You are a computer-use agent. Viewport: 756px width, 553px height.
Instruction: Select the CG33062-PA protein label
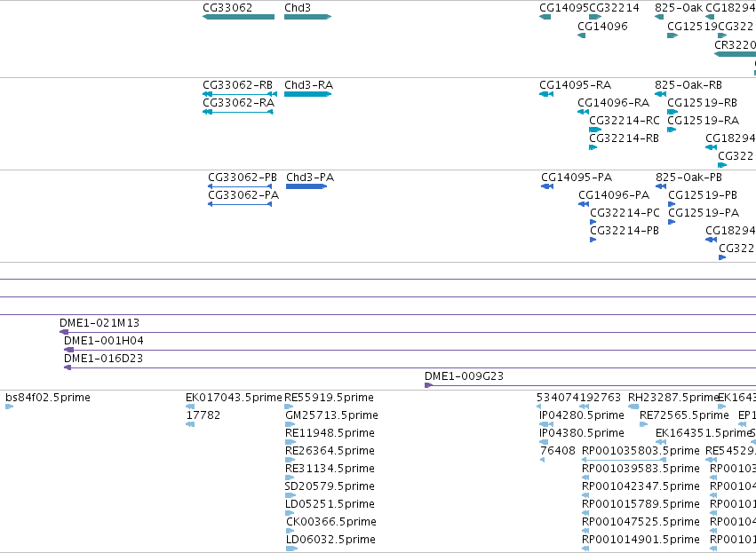pyautogui.click(x=243, y=195)
